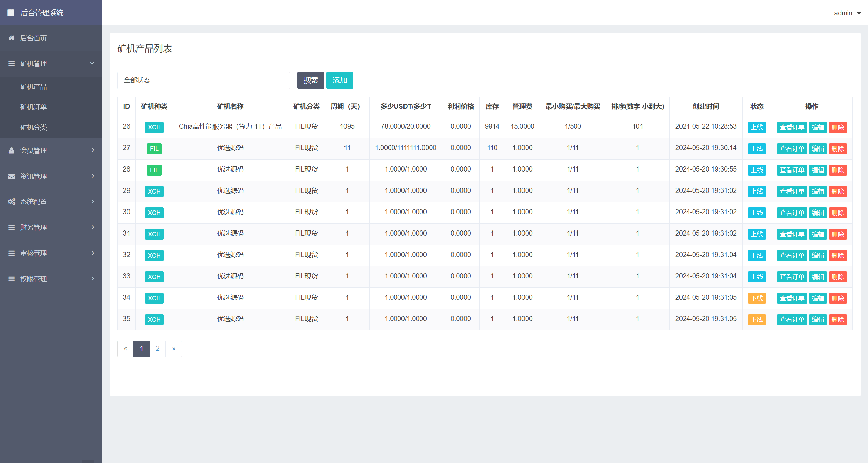Toggle 上线 status for product ID 26
868x463 pixels.
pos(757,127)
